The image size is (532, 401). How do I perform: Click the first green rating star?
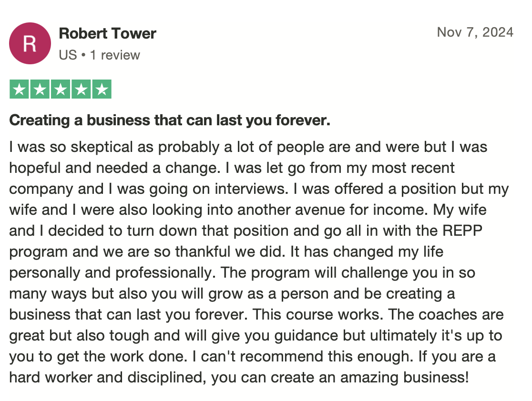20,89
